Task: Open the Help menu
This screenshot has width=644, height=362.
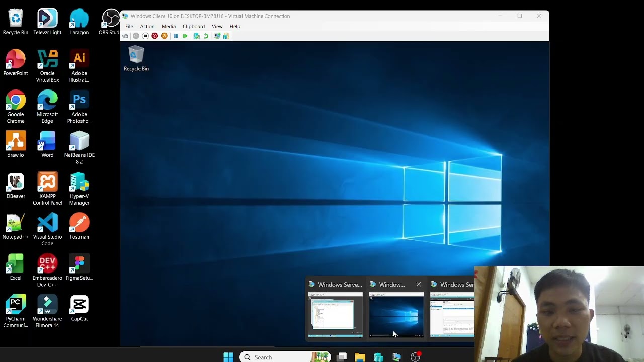Action: point(235,26)
